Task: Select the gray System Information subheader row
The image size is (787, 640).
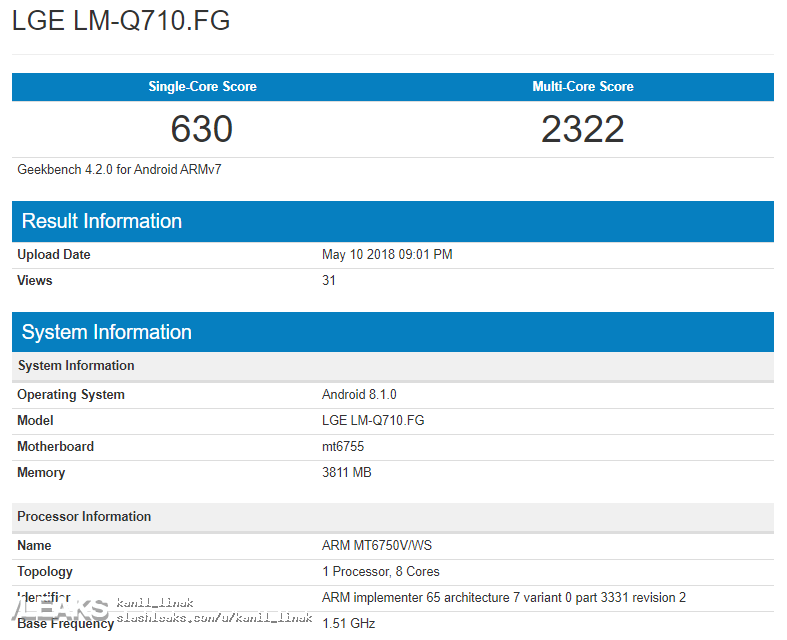Action: click(x=393, y=366)
